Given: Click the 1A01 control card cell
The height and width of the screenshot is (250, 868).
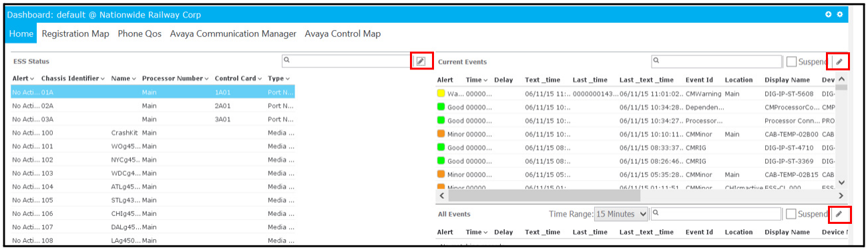Looking at the screenshot, I should point(222,92).
